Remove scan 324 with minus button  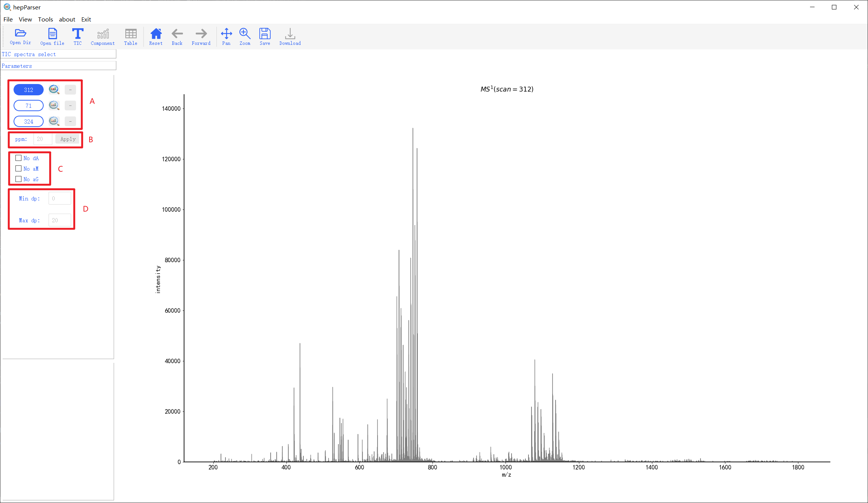coord(70,121)
